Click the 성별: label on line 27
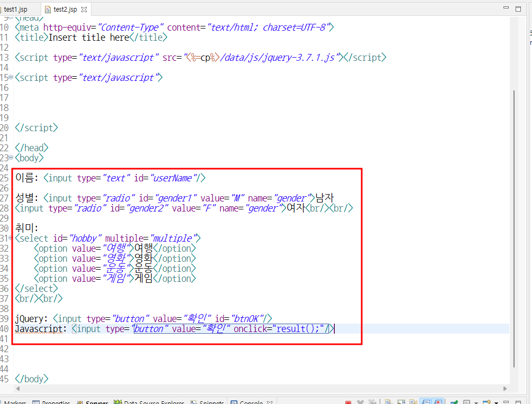 point(26,198)
